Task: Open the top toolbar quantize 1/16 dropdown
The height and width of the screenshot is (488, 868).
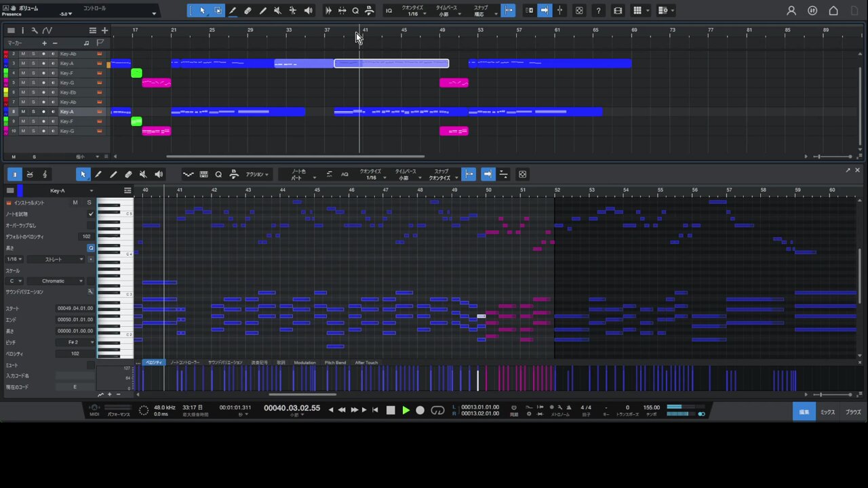Action: [413, 11]
